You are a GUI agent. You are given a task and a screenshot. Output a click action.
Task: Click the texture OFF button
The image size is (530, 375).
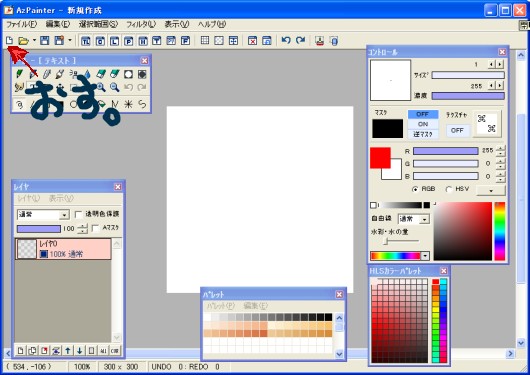click(x=457, y=131)
